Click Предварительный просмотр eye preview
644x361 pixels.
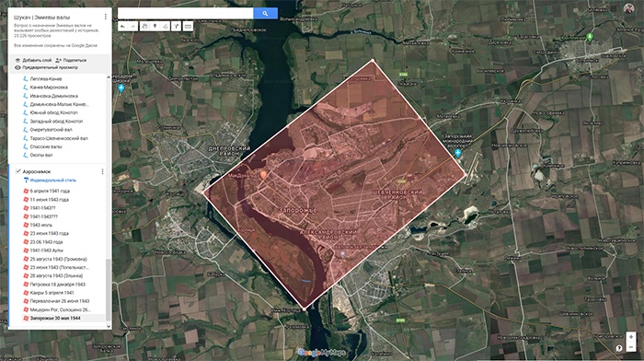(46, 67)
